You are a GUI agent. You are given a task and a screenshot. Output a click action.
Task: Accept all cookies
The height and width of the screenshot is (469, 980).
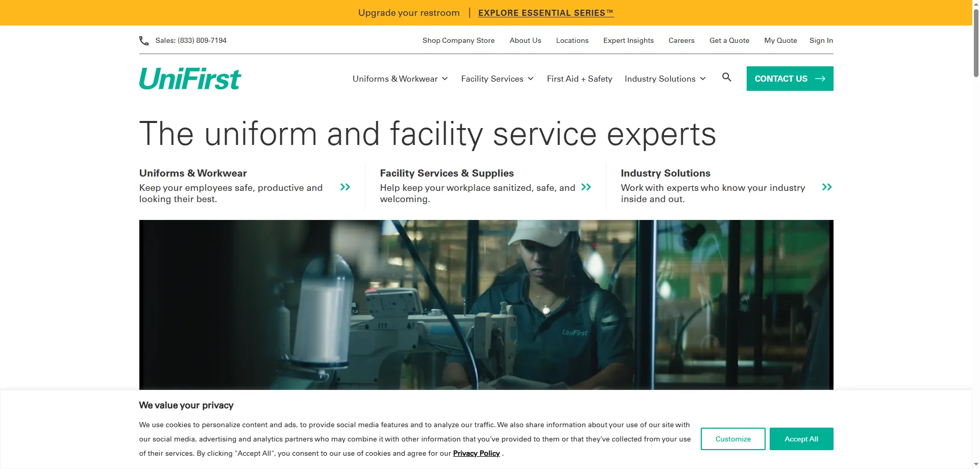click(801, 439)
